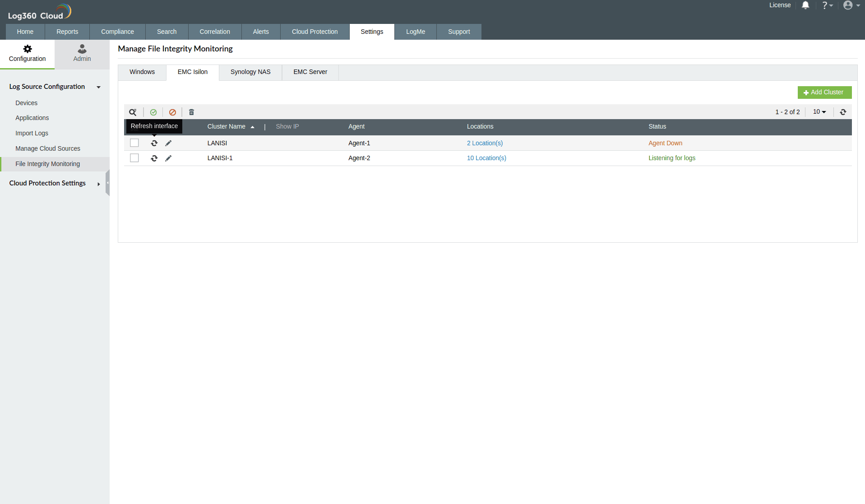Screen dimensions: 865x504
Task: Open the rows-per-page dropdown showing 10
Action: [x=819, y=111]
